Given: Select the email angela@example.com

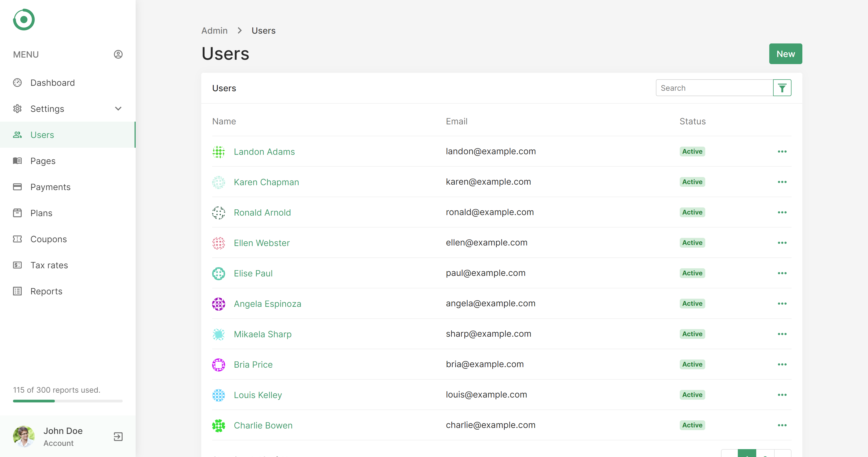Looking at the screenshot, I should click(491, 304).
